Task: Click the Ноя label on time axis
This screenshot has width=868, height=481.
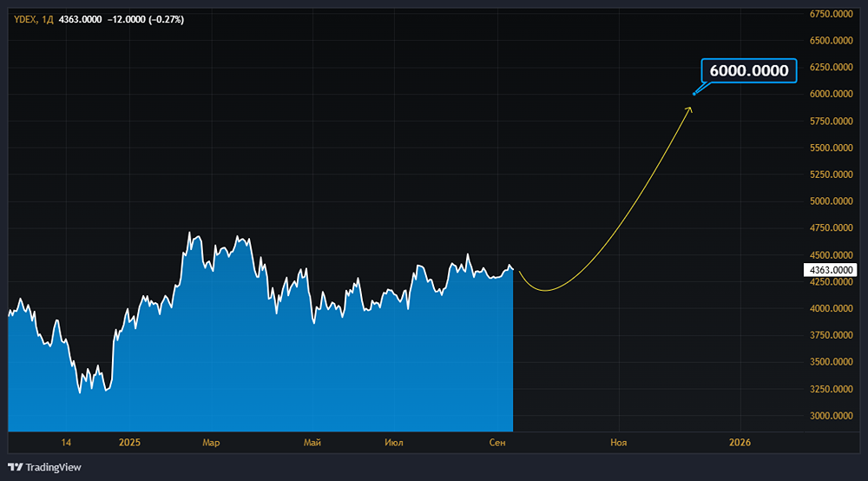Action: [618, 442]
